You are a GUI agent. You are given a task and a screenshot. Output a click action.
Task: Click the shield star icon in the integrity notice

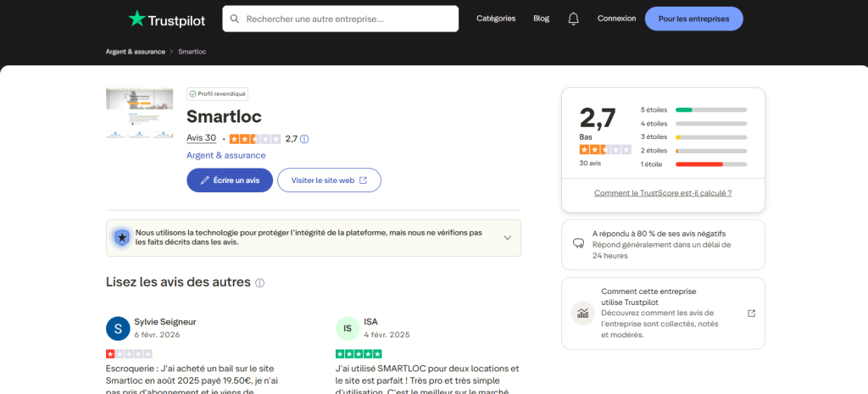pos(122,238)
